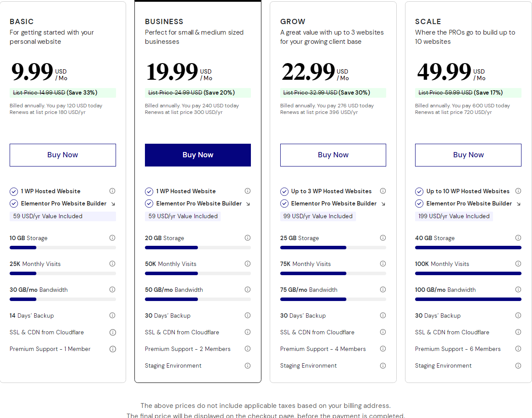Click checkmark beside Grow Elementor Pro Website Builder

(x=284, y=204)
